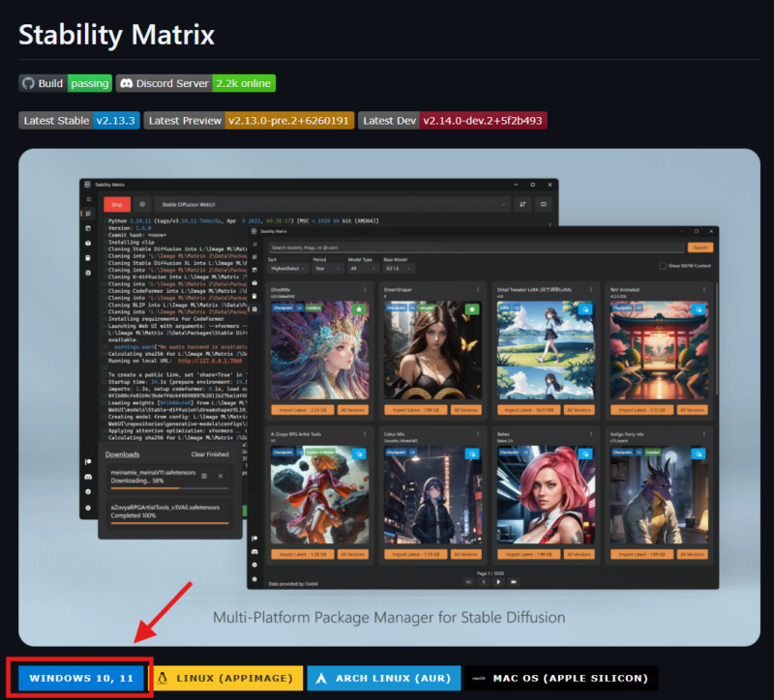Open the Stable Diffusion WebUI package selector
774x700 pixels.
coord(290,205)
